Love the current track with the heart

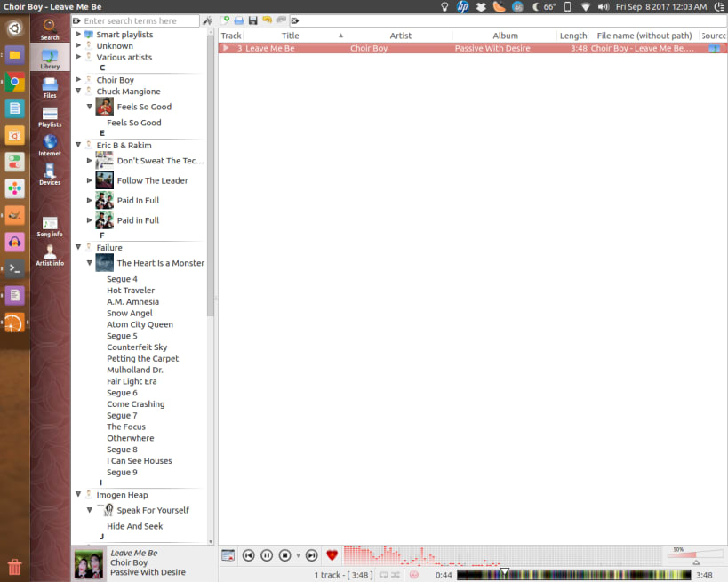[332, 554]
